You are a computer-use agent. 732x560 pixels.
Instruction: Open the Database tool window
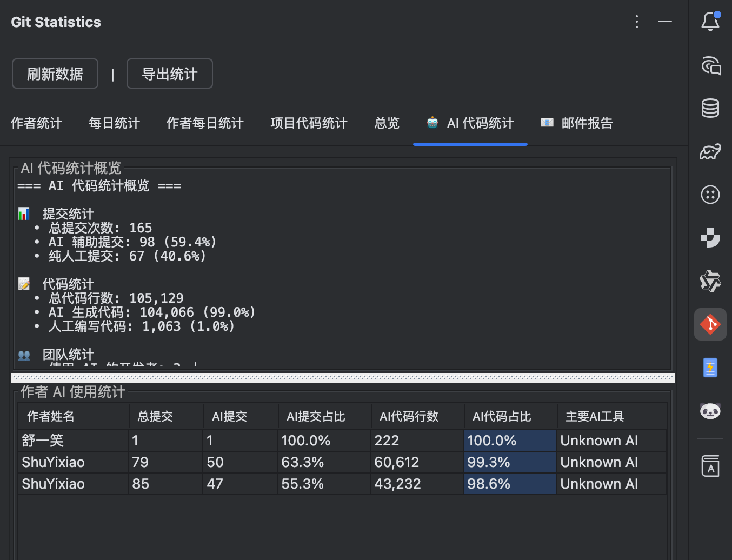pyautogui.click(x=710, y=108)
